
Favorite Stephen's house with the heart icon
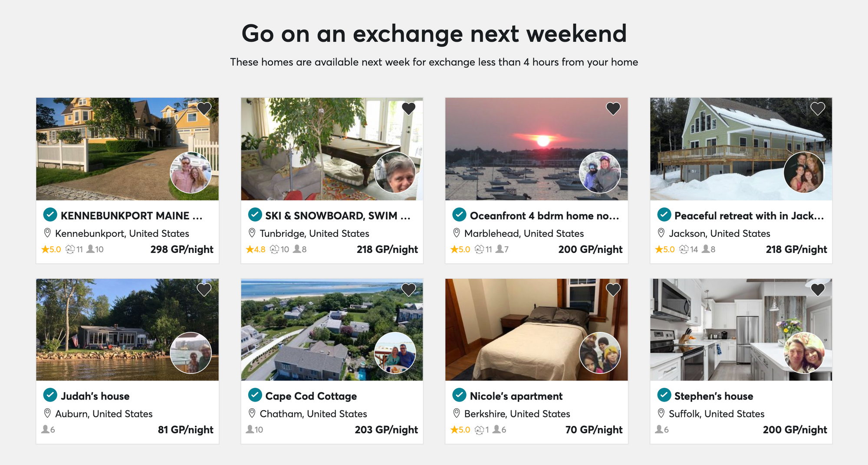click(818, 289)
